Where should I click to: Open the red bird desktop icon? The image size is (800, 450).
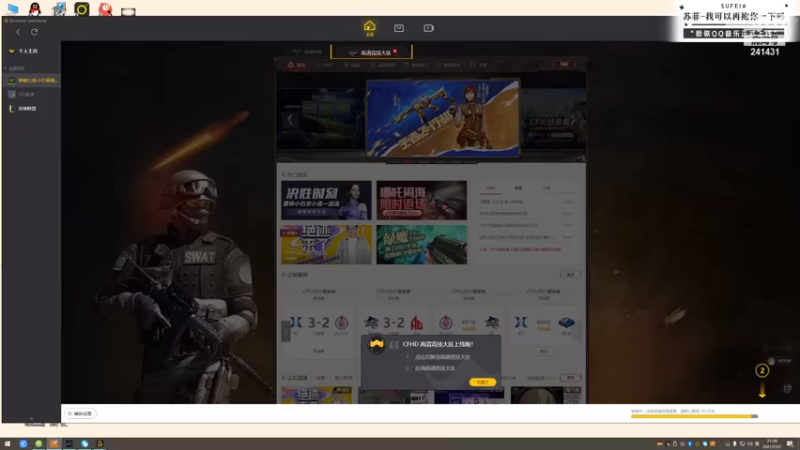coord(105,9)
